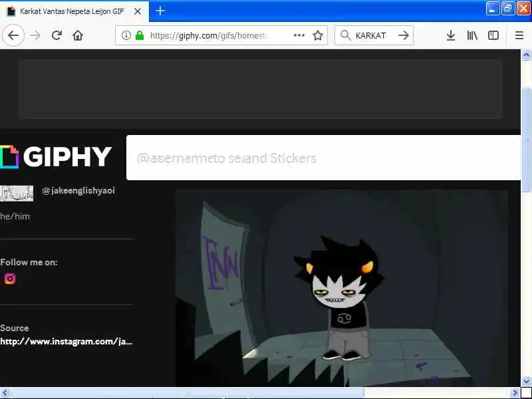The image size is (532, 399).
Task: Click the 'Source' heading text
Action: [x=14, y=328]
